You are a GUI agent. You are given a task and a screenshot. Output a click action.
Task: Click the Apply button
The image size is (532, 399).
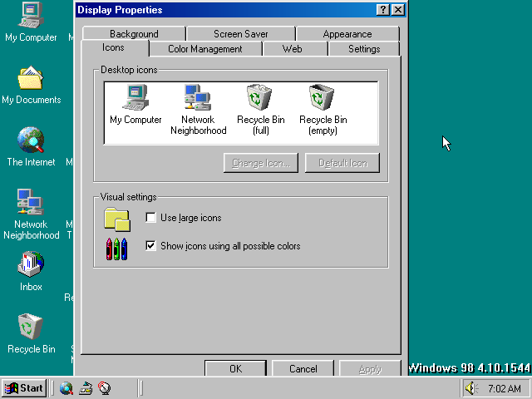pos(370,368)
